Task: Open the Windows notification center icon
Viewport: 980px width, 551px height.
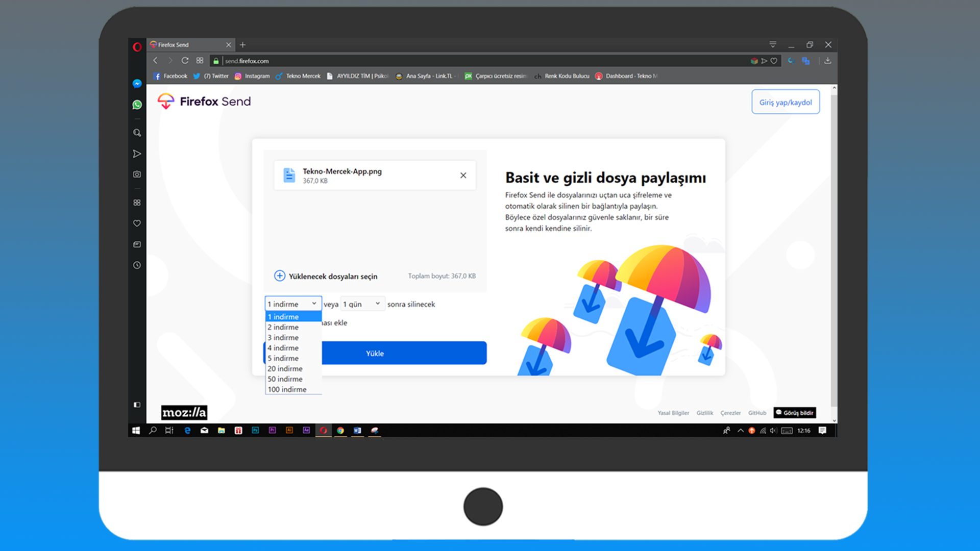Action: point(822,431)
